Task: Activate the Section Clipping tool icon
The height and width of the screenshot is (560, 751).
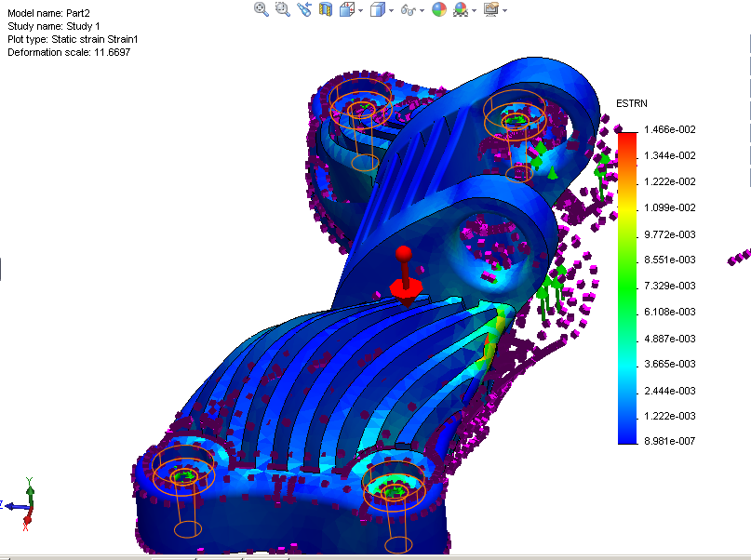Action: click(x=326, y=9)
